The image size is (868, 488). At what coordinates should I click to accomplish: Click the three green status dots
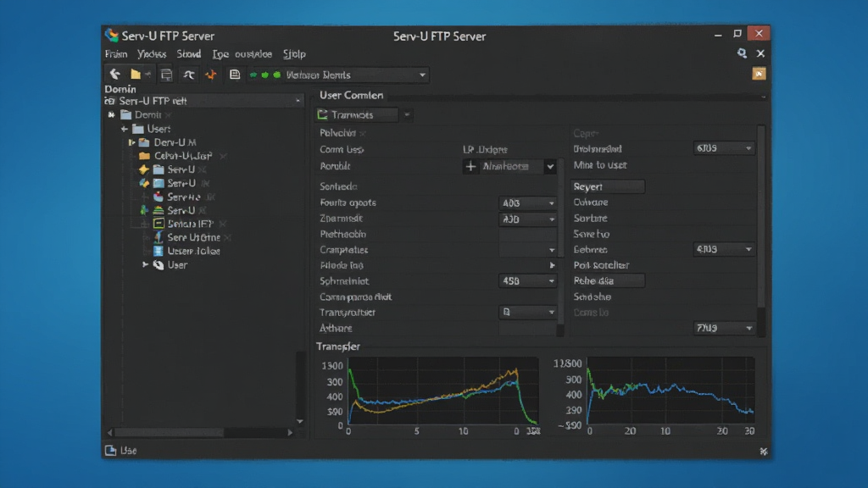pos(264,75)
